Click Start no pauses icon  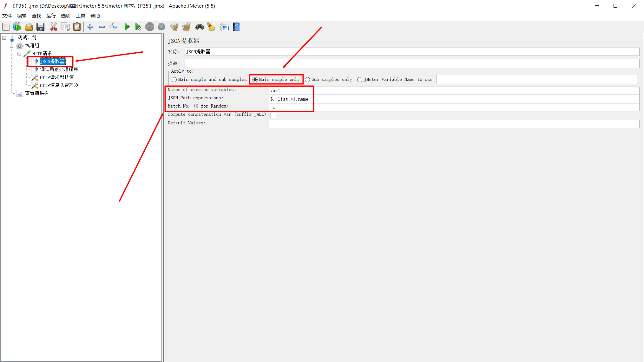138,27
